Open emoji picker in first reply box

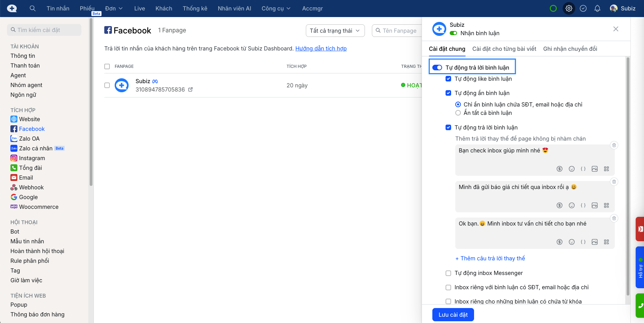(x=571, y=169)
